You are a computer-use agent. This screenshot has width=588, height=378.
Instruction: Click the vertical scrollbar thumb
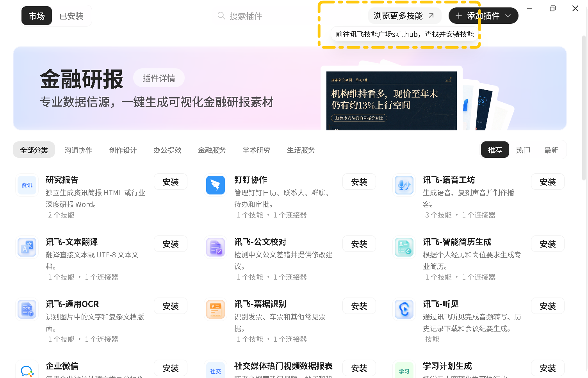pos(584,107)
